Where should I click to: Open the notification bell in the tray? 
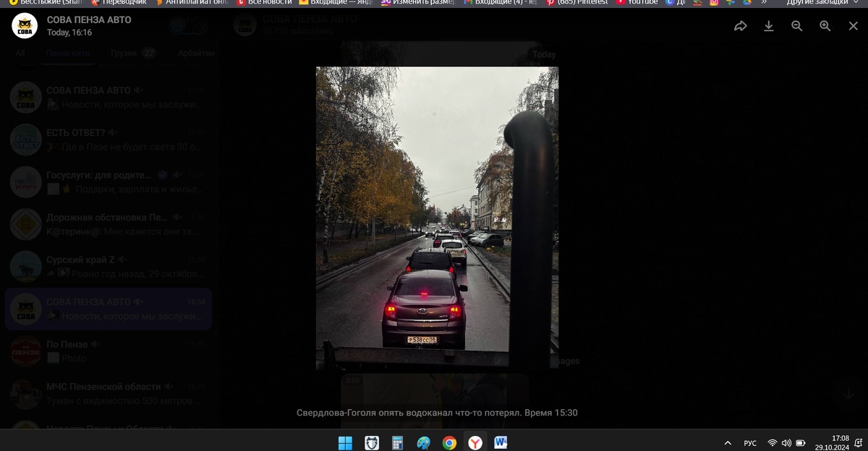[x=858, y=443]
